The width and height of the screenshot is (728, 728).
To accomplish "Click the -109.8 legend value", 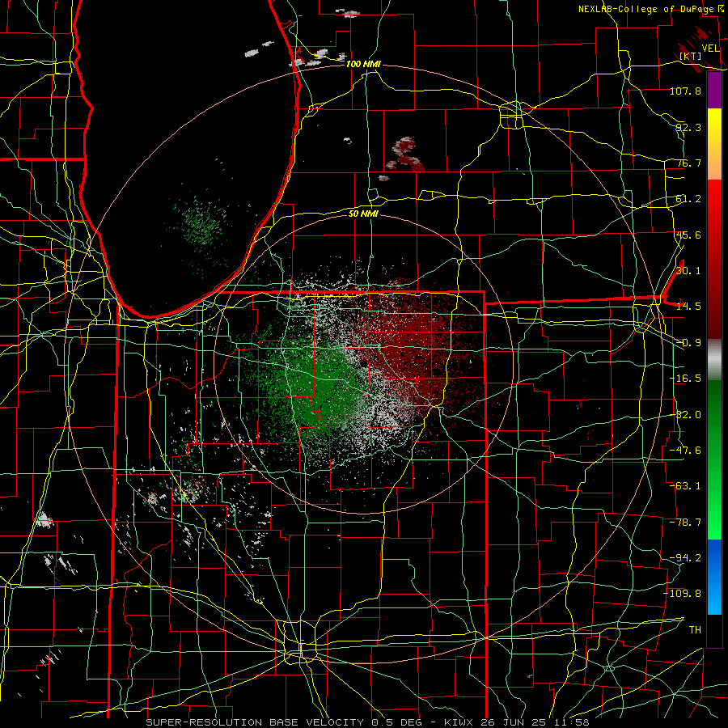I will [x=683, y=594].
